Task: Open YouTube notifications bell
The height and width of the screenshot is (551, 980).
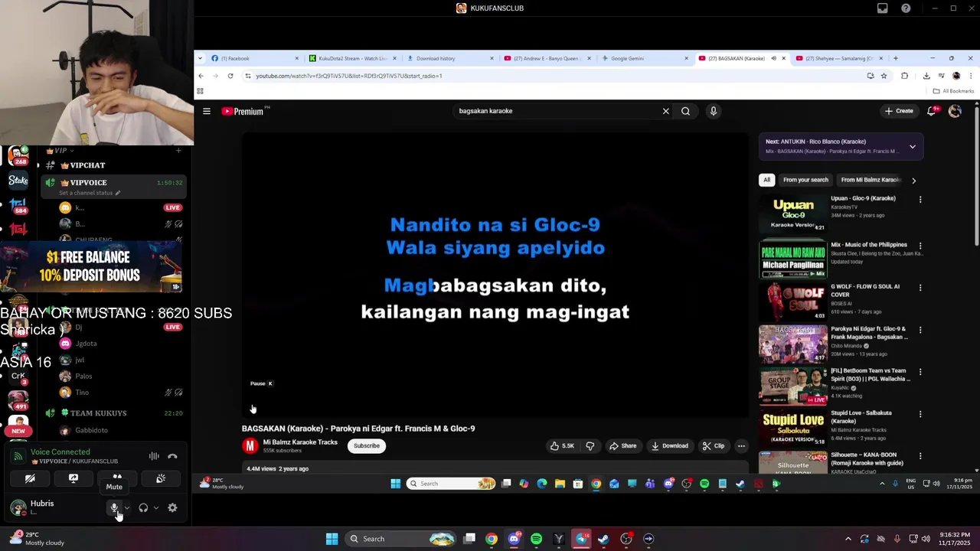Action: tap(932, 111)
